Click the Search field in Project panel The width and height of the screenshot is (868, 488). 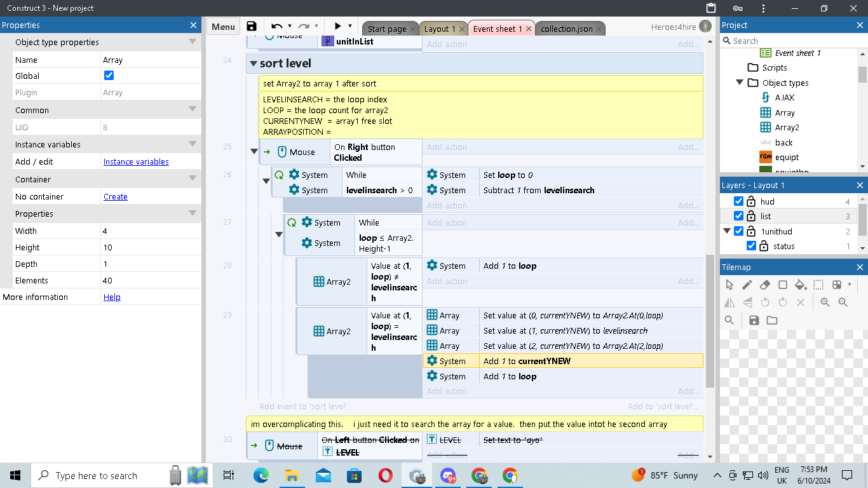coord(794,41)
